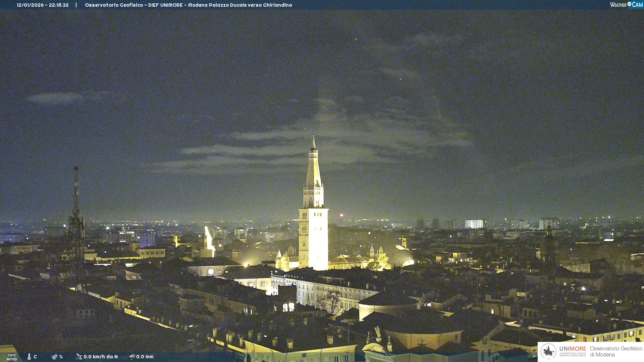The image size is (644, 362).
Task: Click the humidity percent symbol
Action: coord(61,357)
